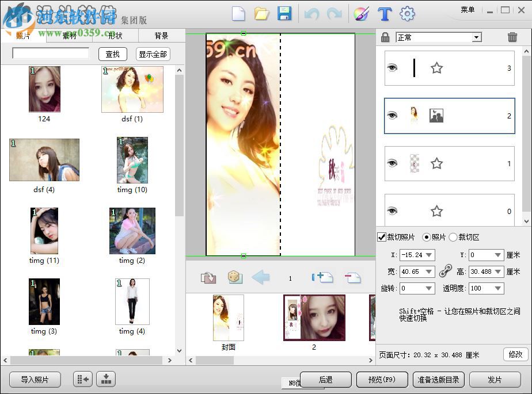Select the text tool (T) in toolbar
This screenshot has height=394, width=532.
(x=385, y=14)
